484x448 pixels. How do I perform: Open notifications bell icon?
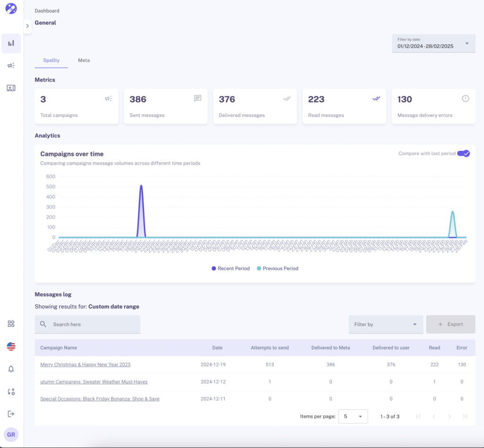(x=11, y=369)
